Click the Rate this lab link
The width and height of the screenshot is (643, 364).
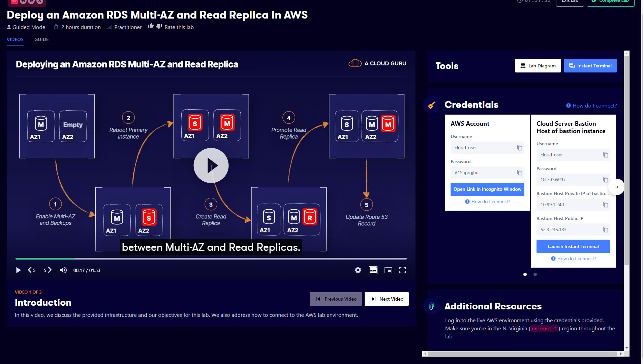pyautogui.click(x=179, y=27)
